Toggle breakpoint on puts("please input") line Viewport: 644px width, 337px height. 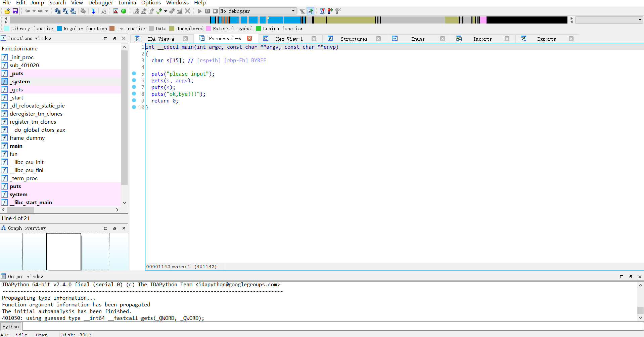(x=134, y=74)
